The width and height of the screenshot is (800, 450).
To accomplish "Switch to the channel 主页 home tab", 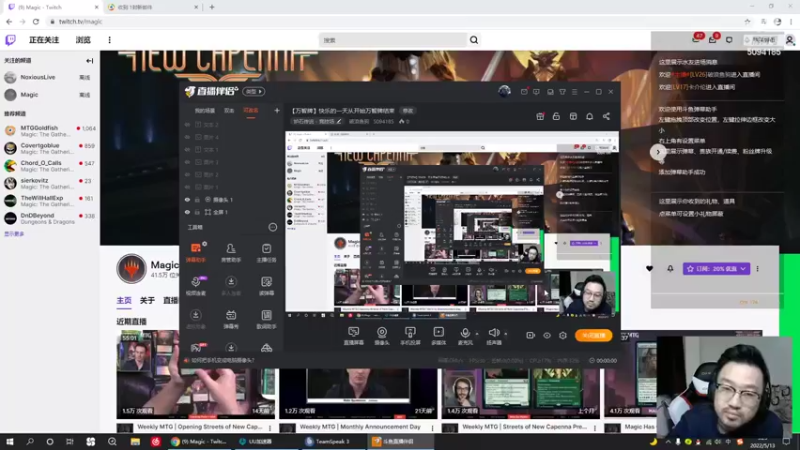I will click(x=124, y=301).
